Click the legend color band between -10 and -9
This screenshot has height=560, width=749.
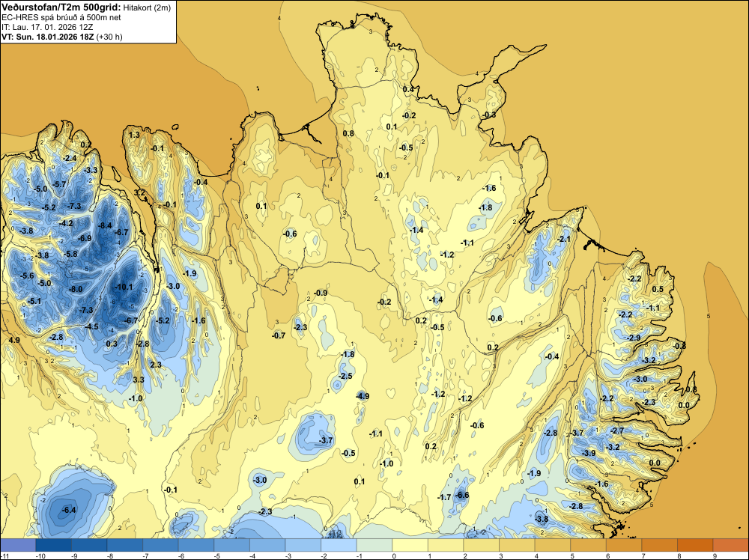(x=53, y=545)
